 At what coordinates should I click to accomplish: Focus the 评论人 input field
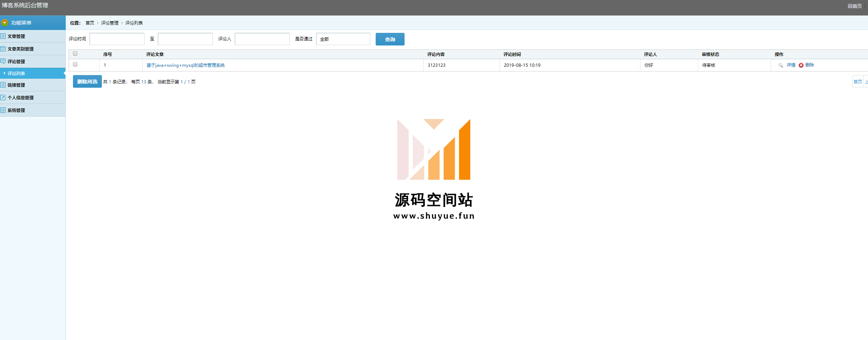click(262, 39)
